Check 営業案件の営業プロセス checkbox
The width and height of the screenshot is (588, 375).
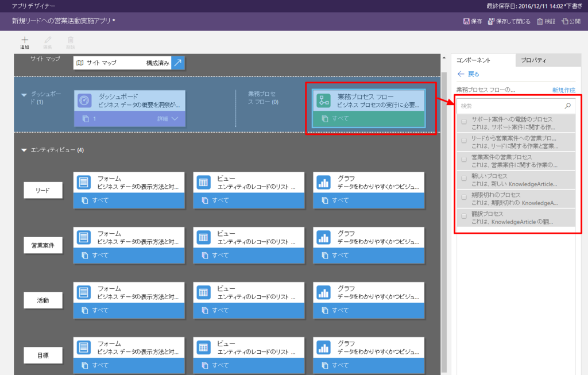464,160
